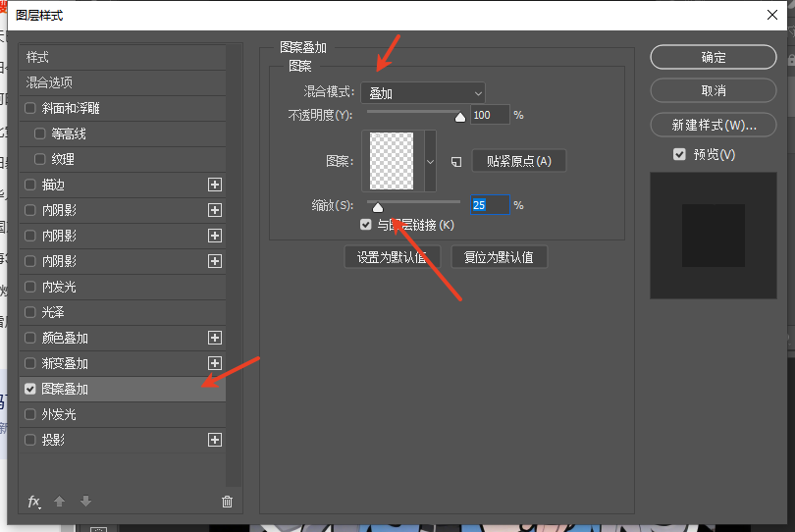Click 缩放 slider handle
This screenshot has width=795, height=532.
pyautogui.click(x=378, y=207)
